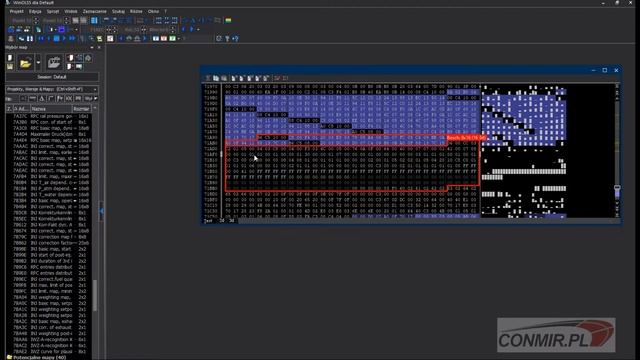640x360 pixels.
Task: Expand dropdown arrow after green text icon
Action: click(x=178, y=39)
